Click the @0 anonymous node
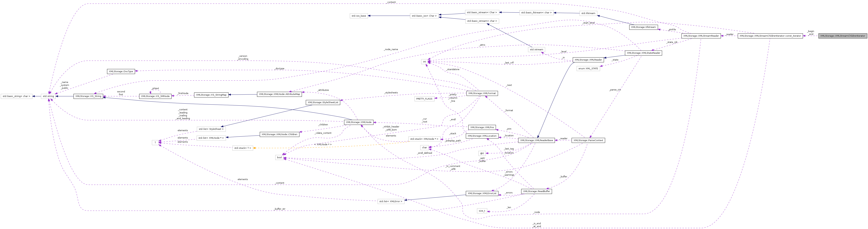Screen dimensions: 868x229 [x=482, y=153]
